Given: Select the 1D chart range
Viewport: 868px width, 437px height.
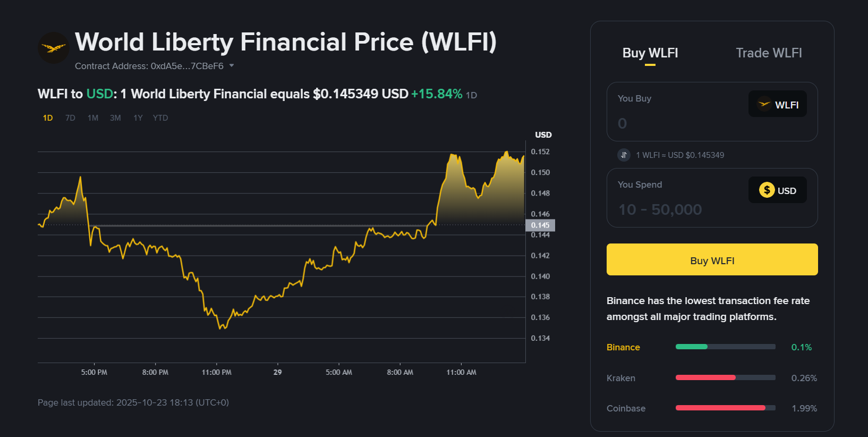Looking at the screenshot, I should tap(48, 118).
